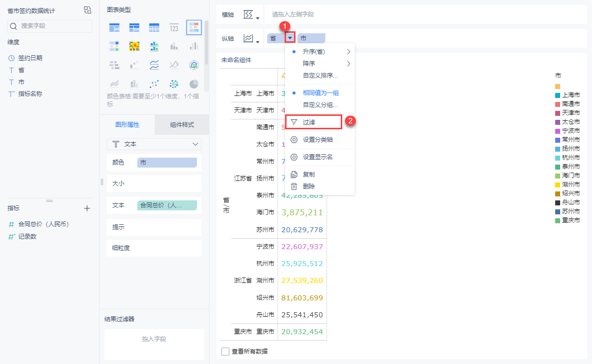Select the multi-series line chart type
Viewport: 592px width, 364px height.
(174, 65)
